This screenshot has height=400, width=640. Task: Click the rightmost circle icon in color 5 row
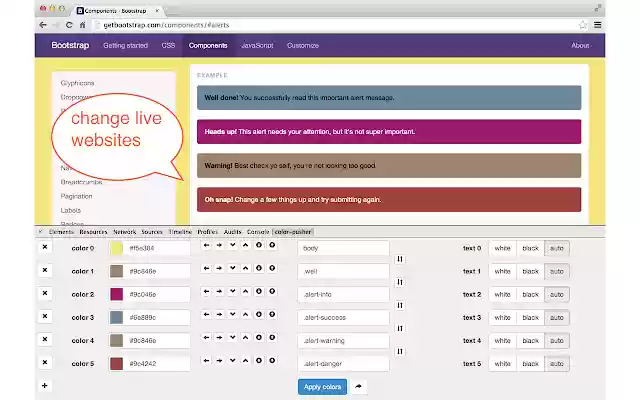coord(272,360)
